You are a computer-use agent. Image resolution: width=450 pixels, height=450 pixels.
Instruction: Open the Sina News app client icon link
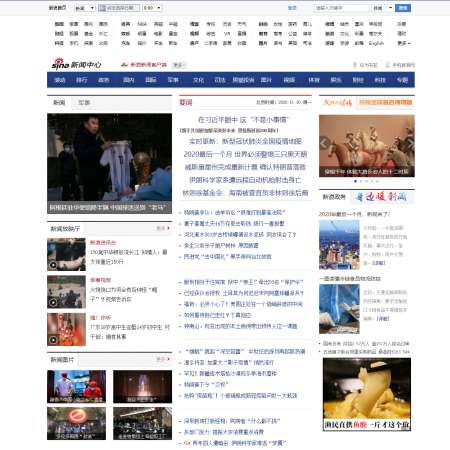click(124, 65)
